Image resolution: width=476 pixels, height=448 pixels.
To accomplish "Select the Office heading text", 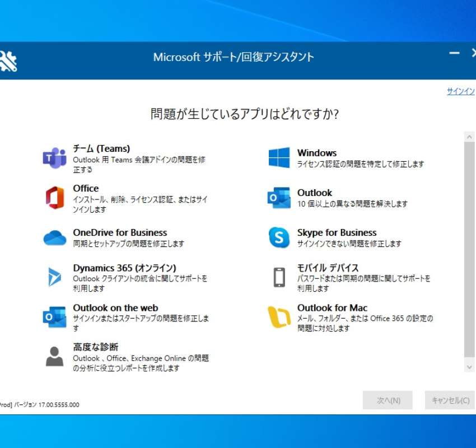I will pyautogui.click(x=86, y=188).
